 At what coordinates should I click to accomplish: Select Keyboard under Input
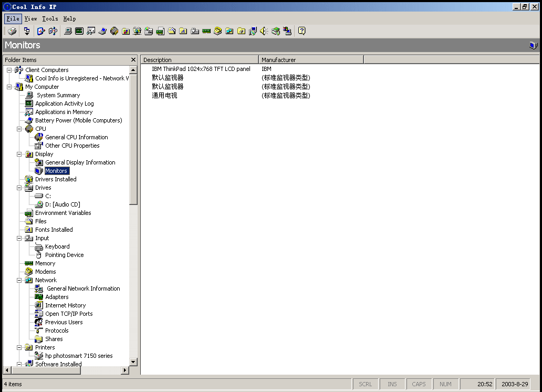coord(57,246)
